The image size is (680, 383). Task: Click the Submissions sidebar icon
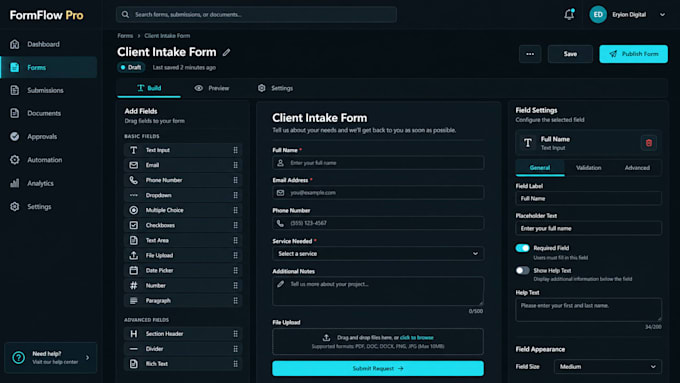click(15, 90)
